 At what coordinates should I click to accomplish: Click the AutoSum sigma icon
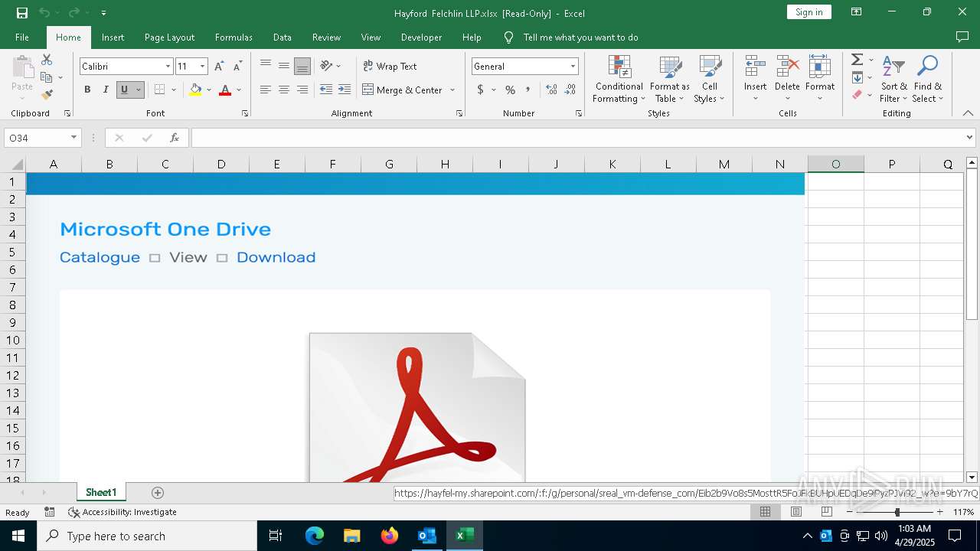pos(857,60)
